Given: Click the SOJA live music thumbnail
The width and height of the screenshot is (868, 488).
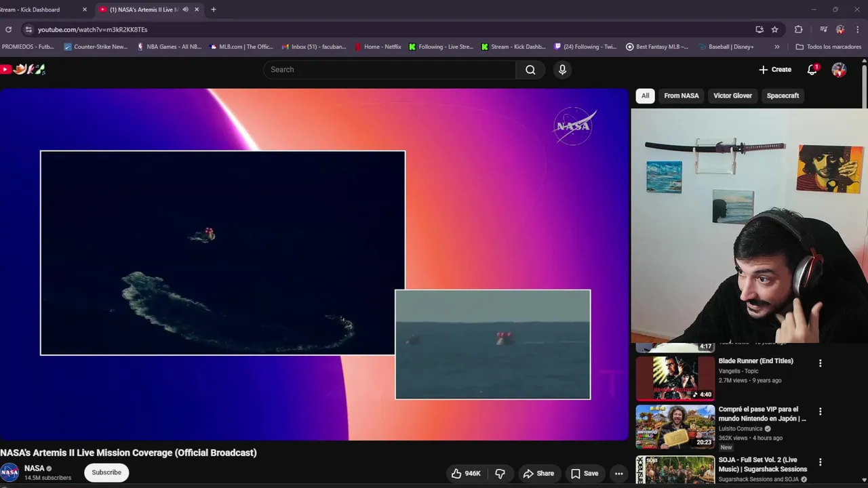Looking at the screenshot, I should pos(675,470).
